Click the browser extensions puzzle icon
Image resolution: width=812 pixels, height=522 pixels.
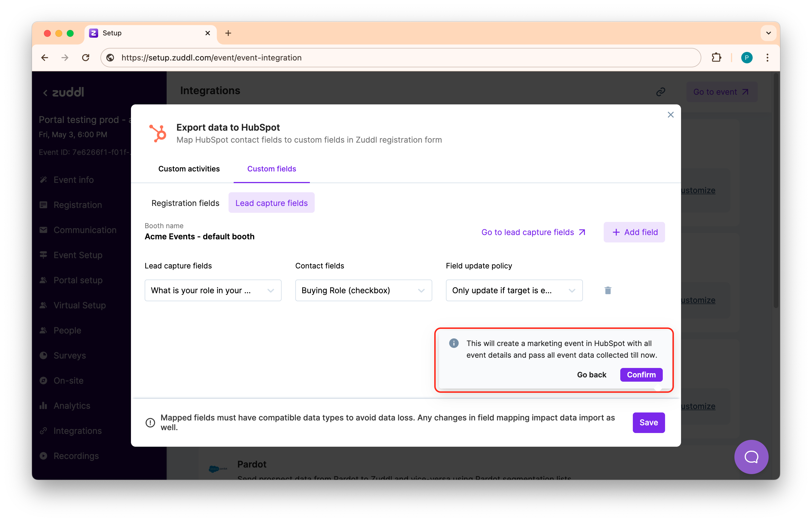716,58
